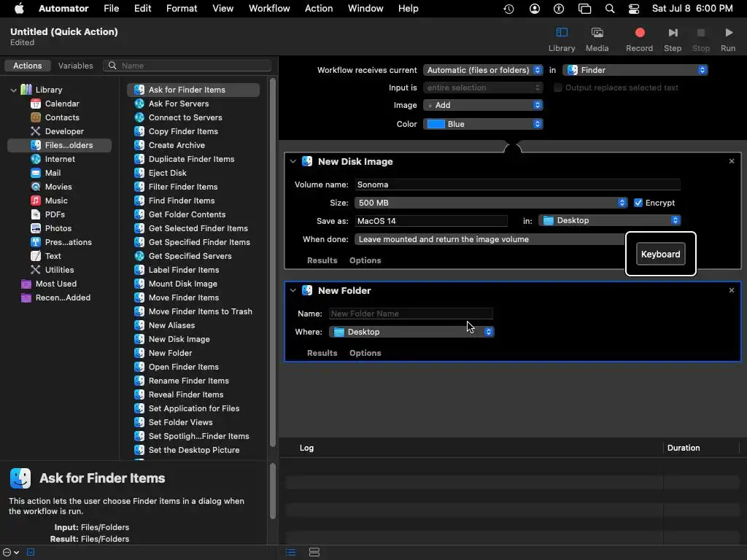The width and height of the screenshot is (747, 560).
Task: Open the Workflow menu
Action: pyautogui.click(x=269, y=9)
